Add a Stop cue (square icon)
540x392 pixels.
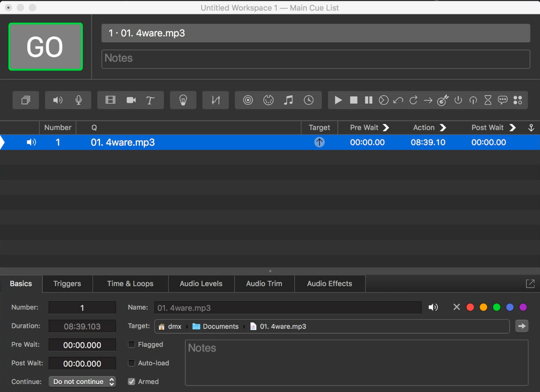point(353,100)
